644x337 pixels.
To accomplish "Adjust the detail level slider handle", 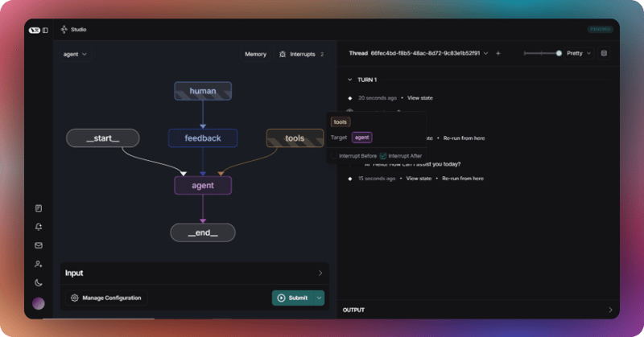I will click(x=559, y=54).
